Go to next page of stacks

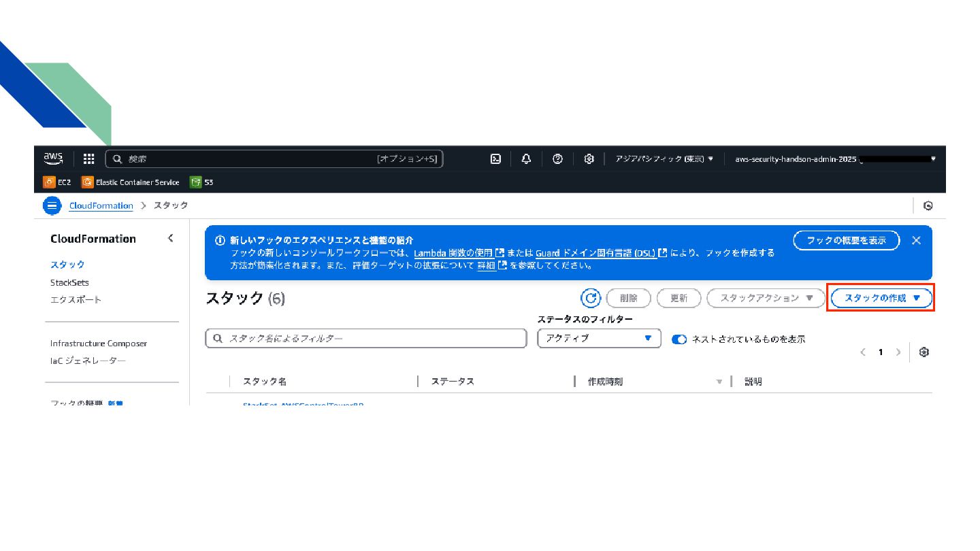pos(898,352)
